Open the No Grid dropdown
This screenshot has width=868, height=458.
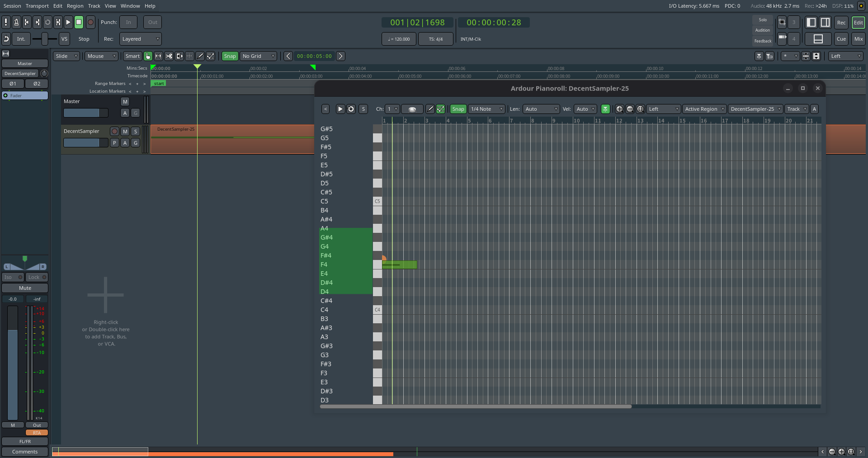click(x=258, y=56)
